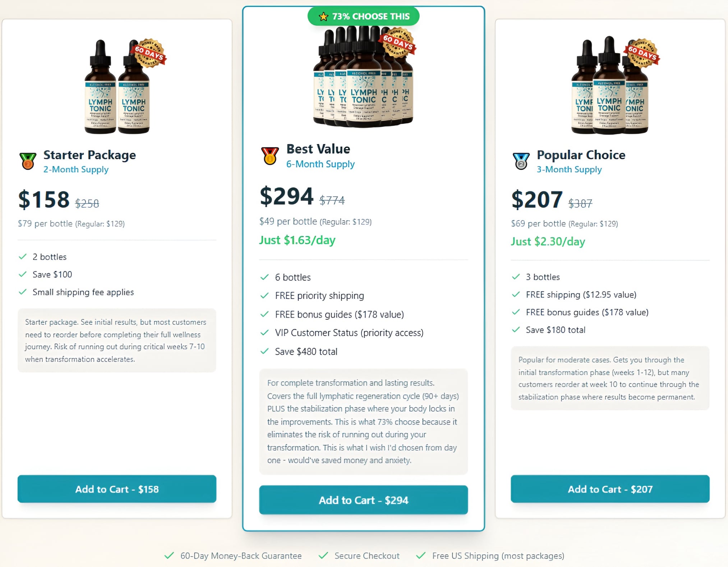728x567 pixels.
Task: Click the 'Just $1.63/day' green text
Action: click(297, 240)
